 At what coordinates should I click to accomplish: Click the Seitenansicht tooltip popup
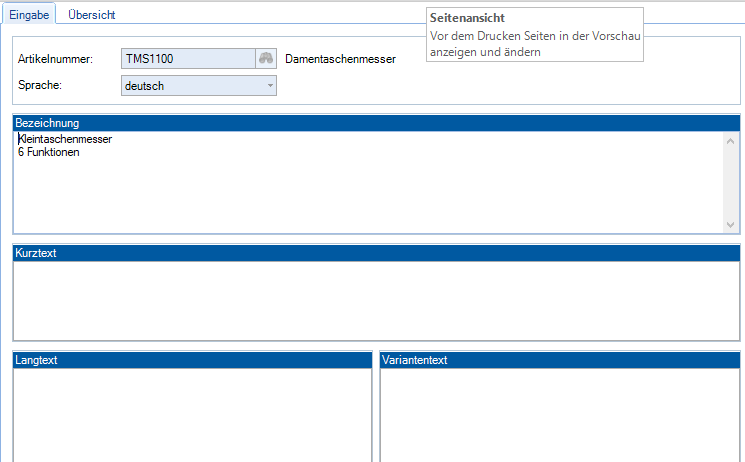click(534, 35)
